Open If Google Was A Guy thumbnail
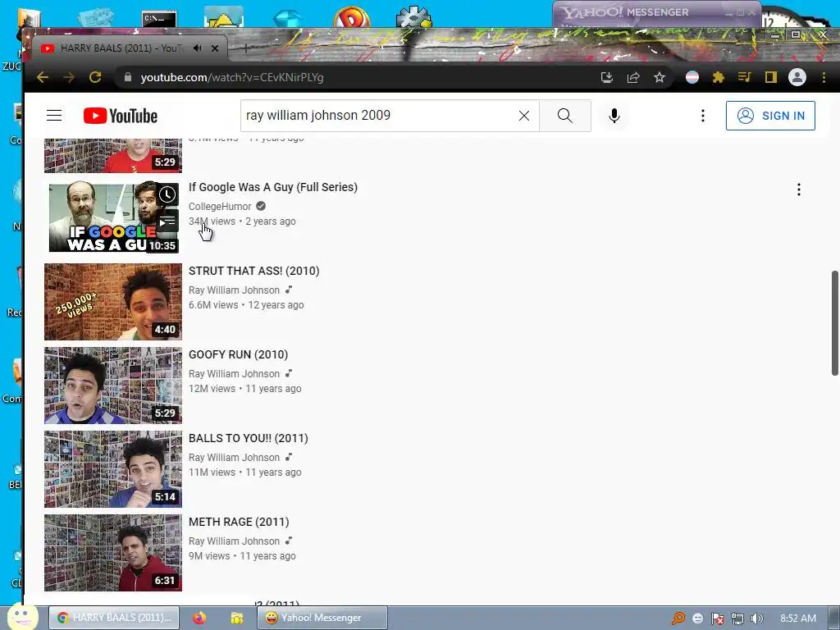The width and height of the screenshot is (840, 630). click(113, 217)
